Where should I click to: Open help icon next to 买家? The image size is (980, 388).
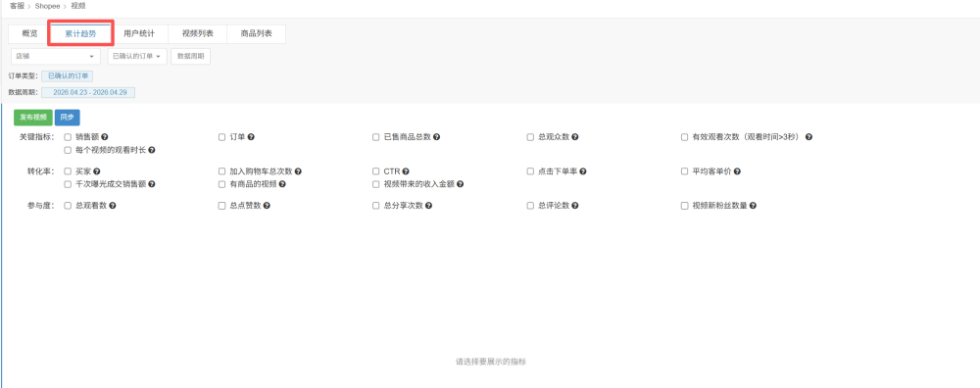coord(97,171)
